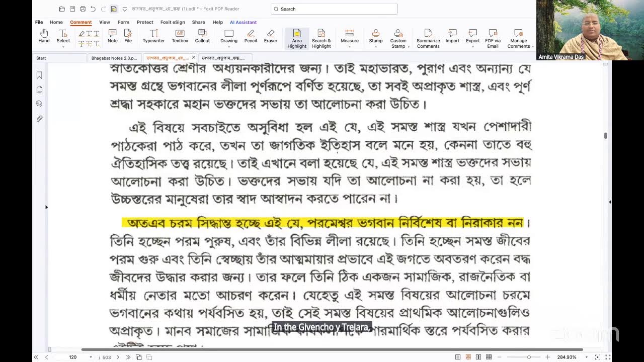Open the Select tool dropdown

[x=63, y=47]
